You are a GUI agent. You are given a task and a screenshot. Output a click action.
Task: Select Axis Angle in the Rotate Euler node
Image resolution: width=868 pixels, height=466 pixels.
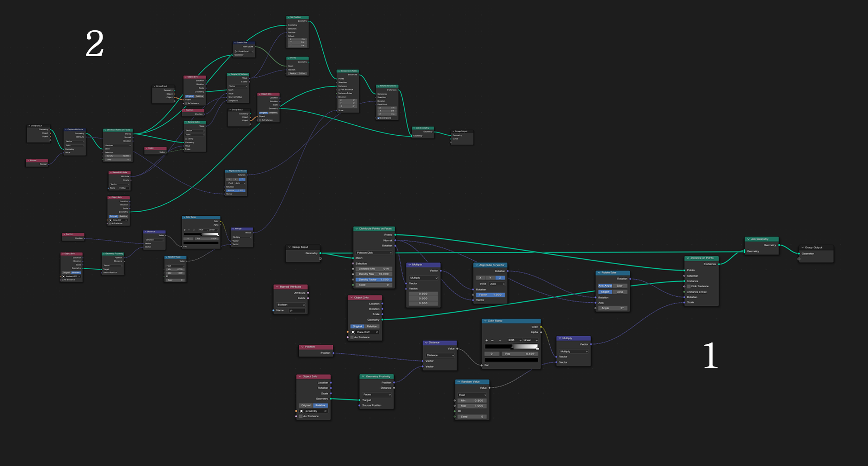coord(605,286)
